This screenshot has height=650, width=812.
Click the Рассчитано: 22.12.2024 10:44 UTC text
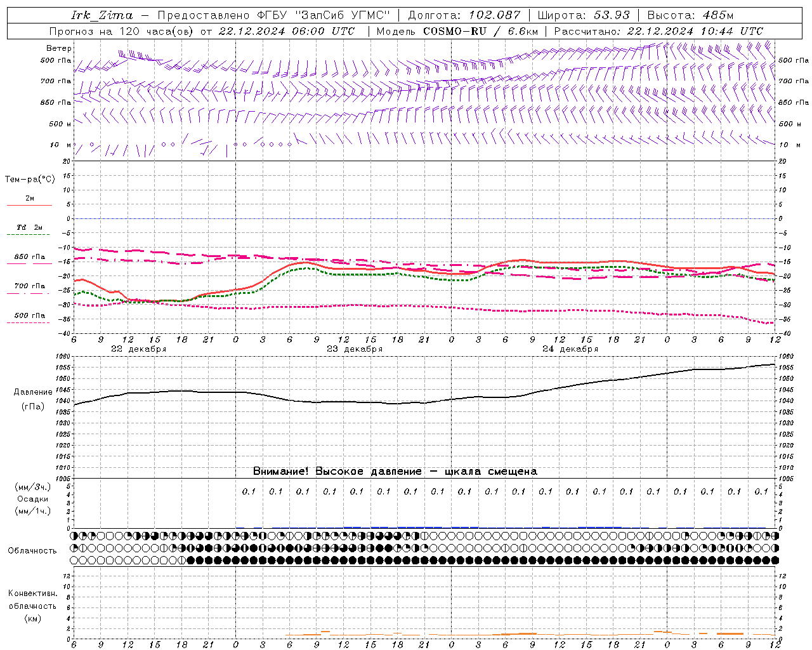(658, 31)
